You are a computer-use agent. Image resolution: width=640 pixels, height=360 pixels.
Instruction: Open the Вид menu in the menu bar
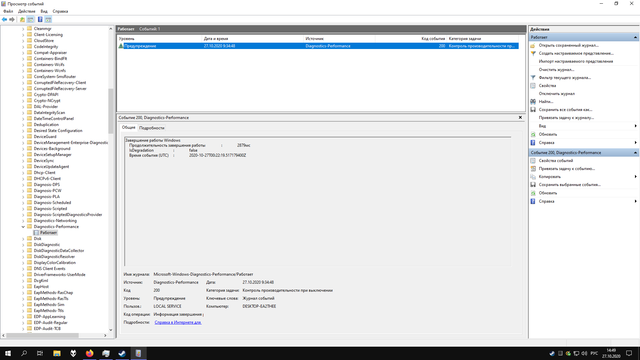click(x=44, y=11)
